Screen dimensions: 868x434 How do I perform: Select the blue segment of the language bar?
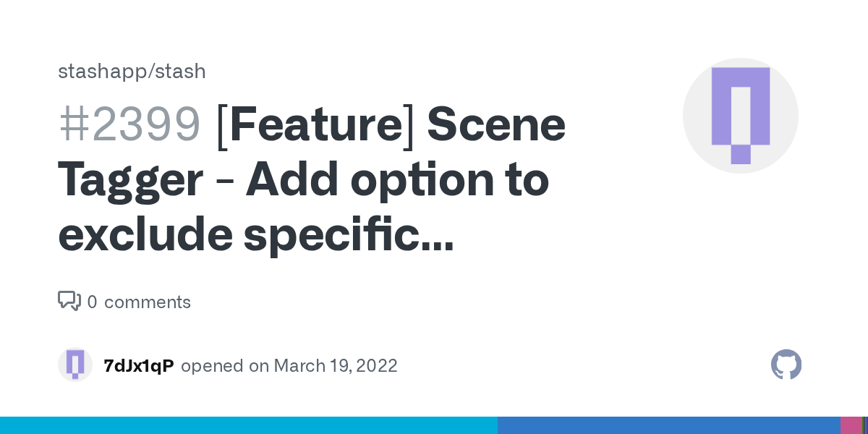pyautogui.click(x=669, y=425)
